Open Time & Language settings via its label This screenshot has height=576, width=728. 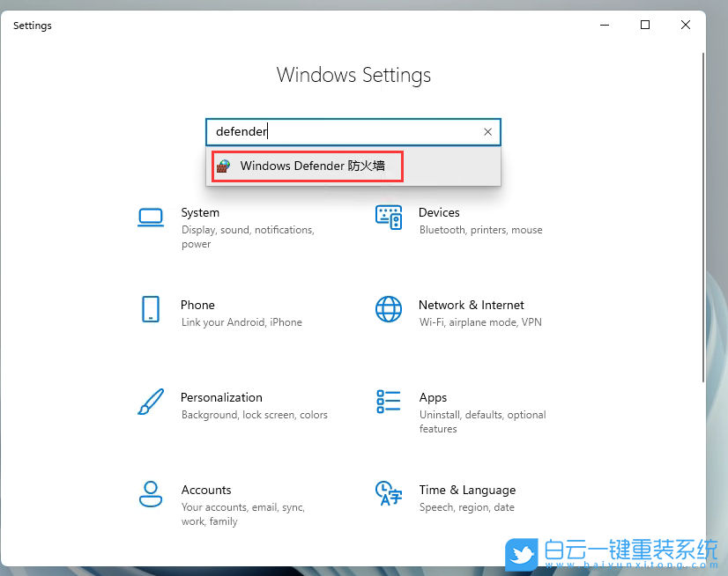coord(467,490)
